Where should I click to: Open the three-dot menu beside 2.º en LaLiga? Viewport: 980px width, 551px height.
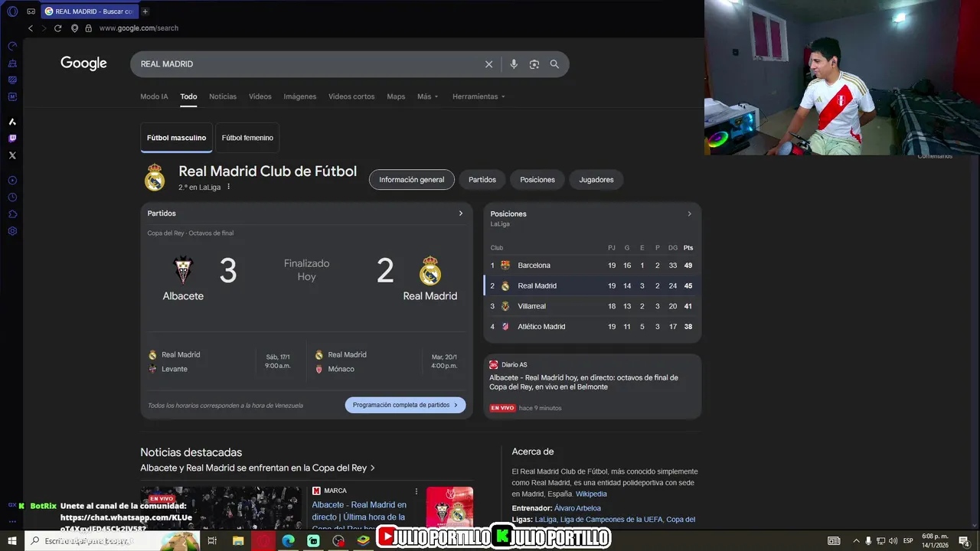[228, 187]
